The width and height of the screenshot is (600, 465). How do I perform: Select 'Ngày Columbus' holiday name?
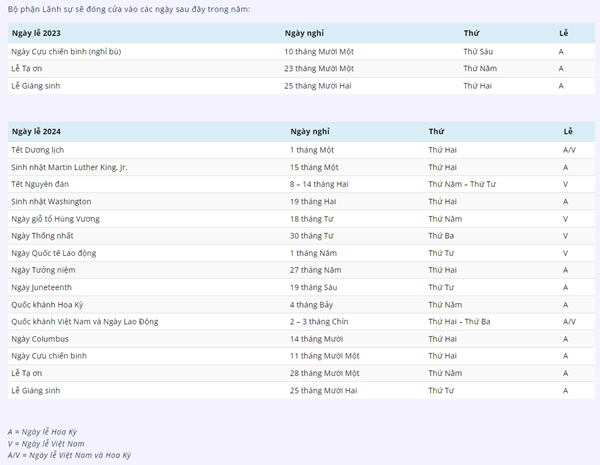coord(40,339)
